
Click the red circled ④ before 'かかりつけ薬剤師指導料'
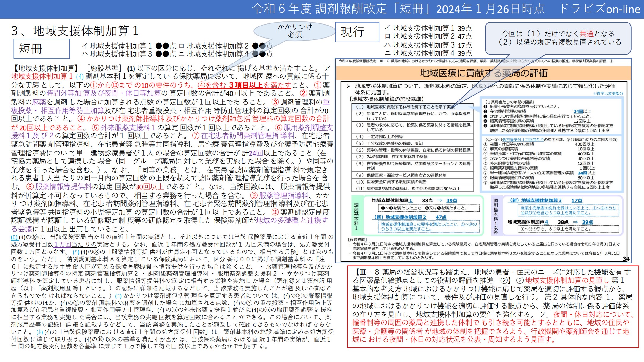pyautogui.click(x=81, y=119)
